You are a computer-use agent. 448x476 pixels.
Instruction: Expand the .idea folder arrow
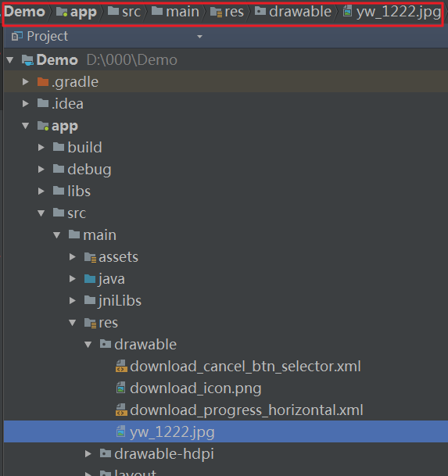click(26, 103)
